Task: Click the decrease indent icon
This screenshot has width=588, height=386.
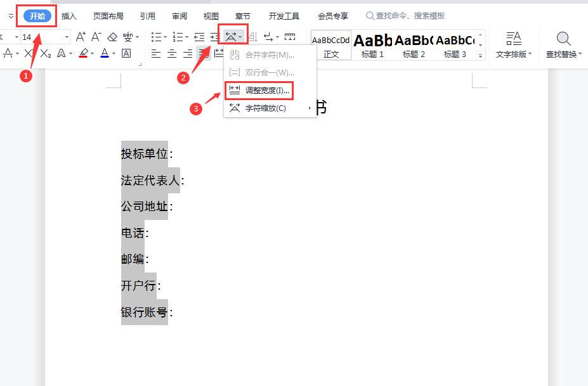Action: point(199,37)
